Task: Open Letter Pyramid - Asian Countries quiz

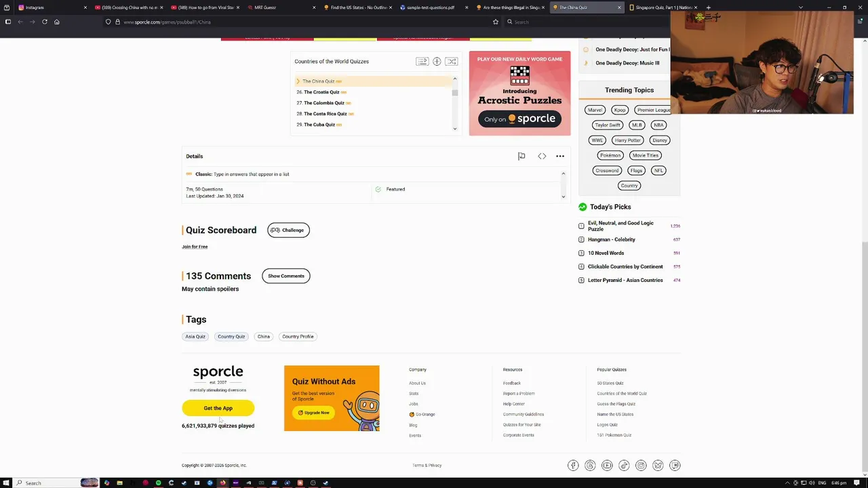Action: tap(625, 281)
